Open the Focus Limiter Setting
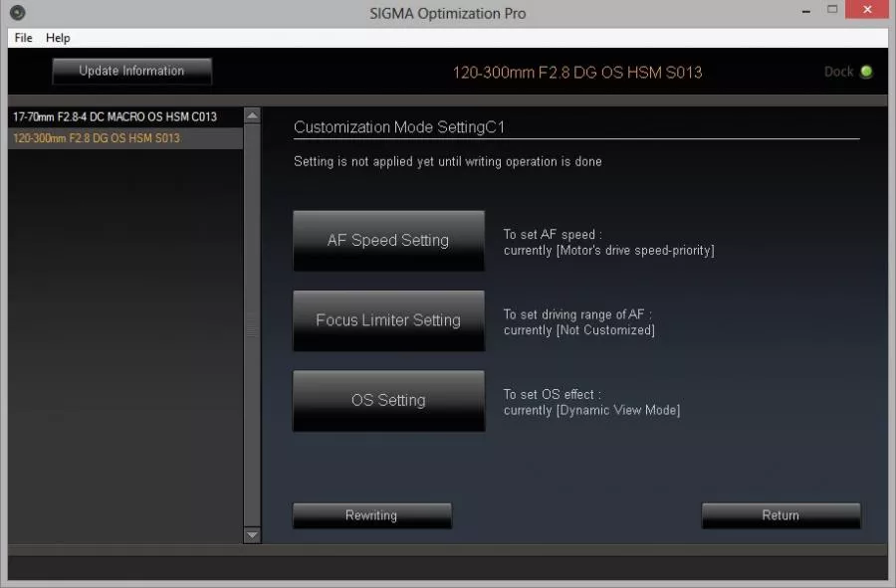The image size is (896, 588). [x=388, y=320]
